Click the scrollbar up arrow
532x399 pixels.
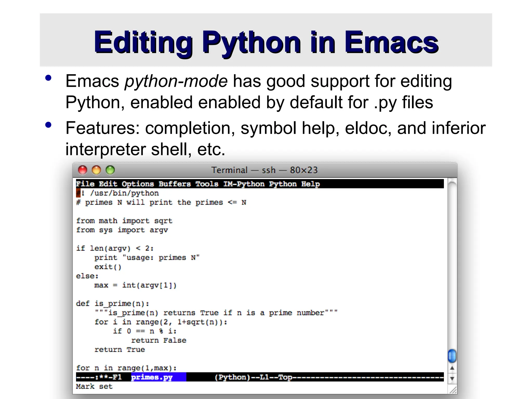tap(452, 368)
